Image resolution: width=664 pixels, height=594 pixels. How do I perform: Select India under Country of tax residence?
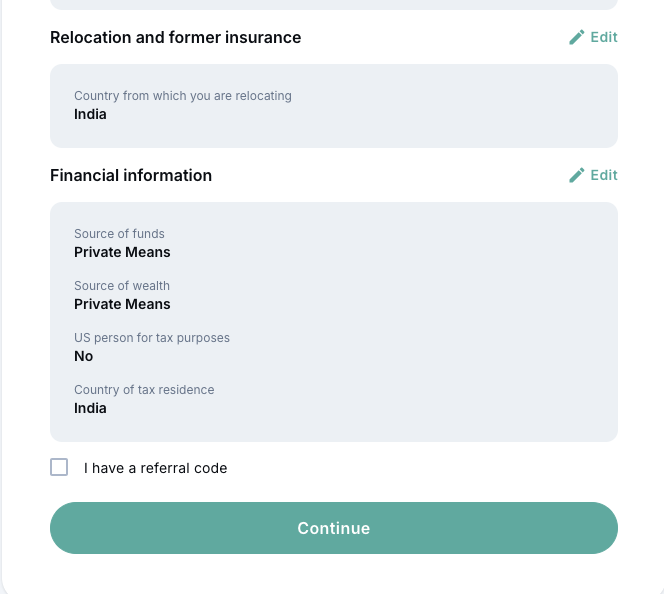pyautogui.click(x=90, y=408)
